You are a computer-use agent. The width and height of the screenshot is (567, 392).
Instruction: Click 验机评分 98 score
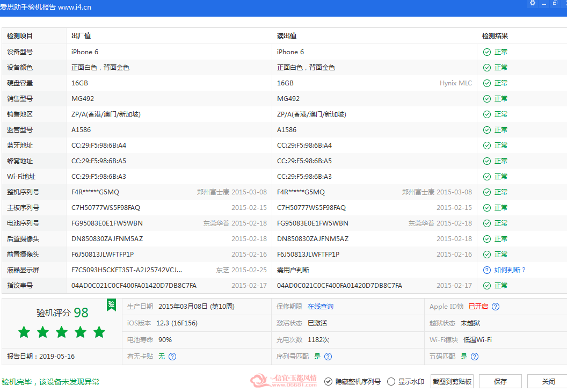point(62,313)
